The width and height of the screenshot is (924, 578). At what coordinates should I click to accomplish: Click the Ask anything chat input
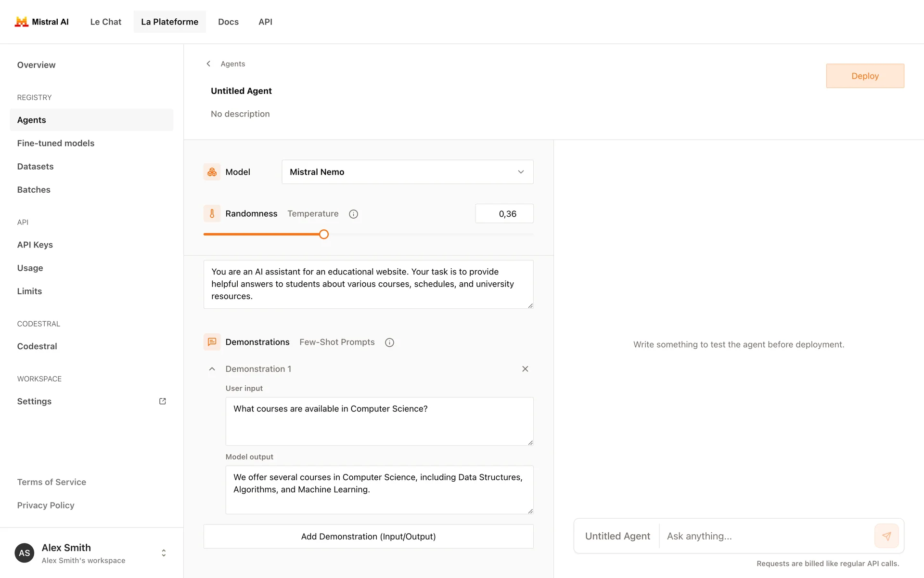coord(765,536)
